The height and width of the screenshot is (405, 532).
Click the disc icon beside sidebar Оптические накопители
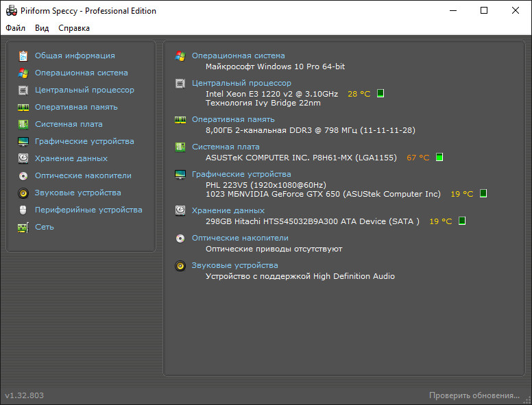click(23, 175)
